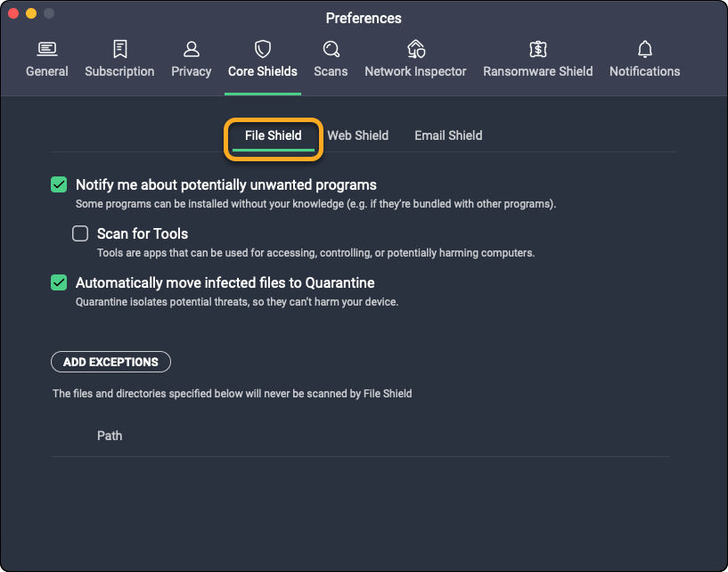This screenshot has width=728, height=572.
Task: Select the Subscription bookmark icon
Action: tap(119, 49)
